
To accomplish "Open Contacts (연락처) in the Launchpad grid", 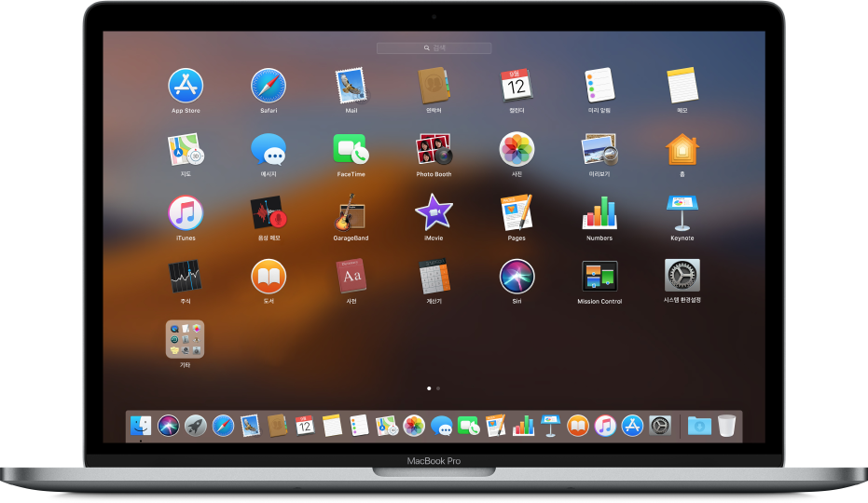I will coord(434,86).
